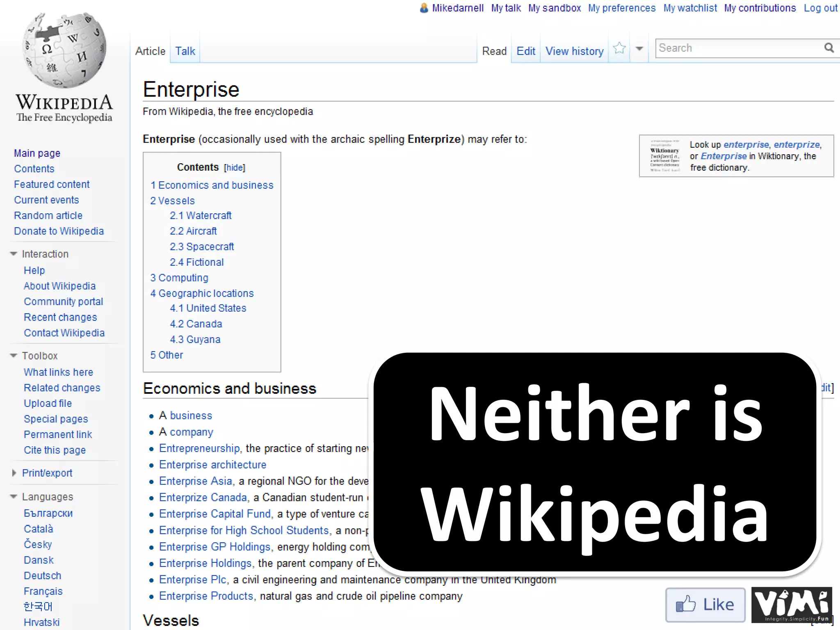Open My contributions link
840x630 pixels.
tap(760, 8)
